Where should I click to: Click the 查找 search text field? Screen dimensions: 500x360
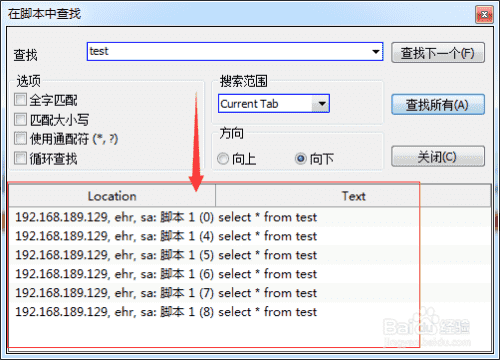(235, 51)
